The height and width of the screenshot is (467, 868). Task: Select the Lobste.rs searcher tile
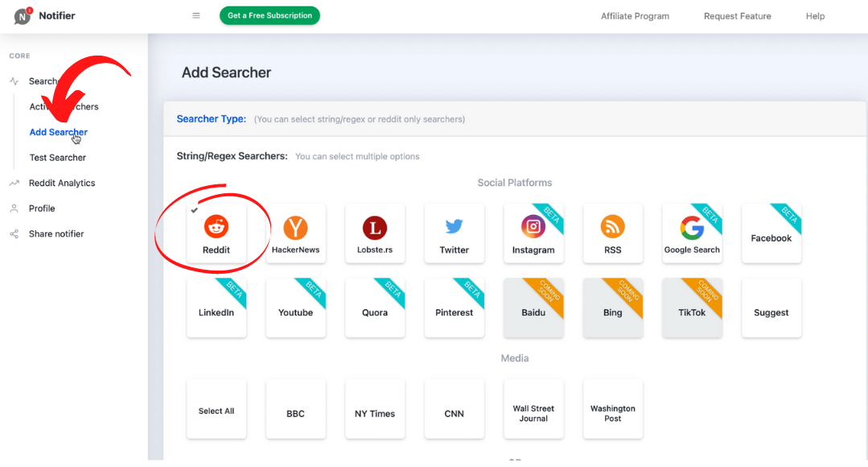pyautogui.click(x=375, y=233)
